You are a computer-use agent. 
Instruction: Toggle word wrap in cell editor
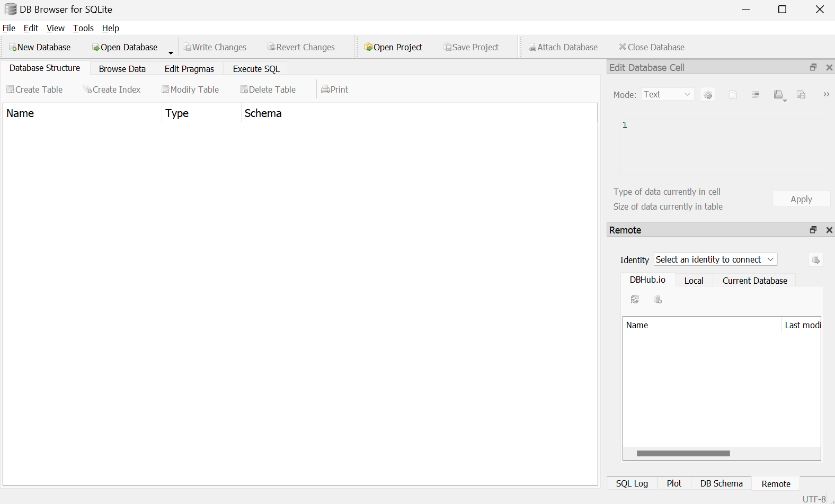pyautogui.click(x=756, y=95)
